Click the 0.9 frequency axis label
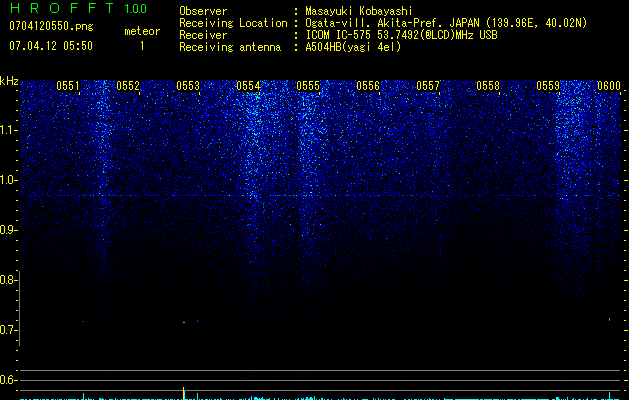Screen dimensions: 629x400 click(x=8, y=230)
